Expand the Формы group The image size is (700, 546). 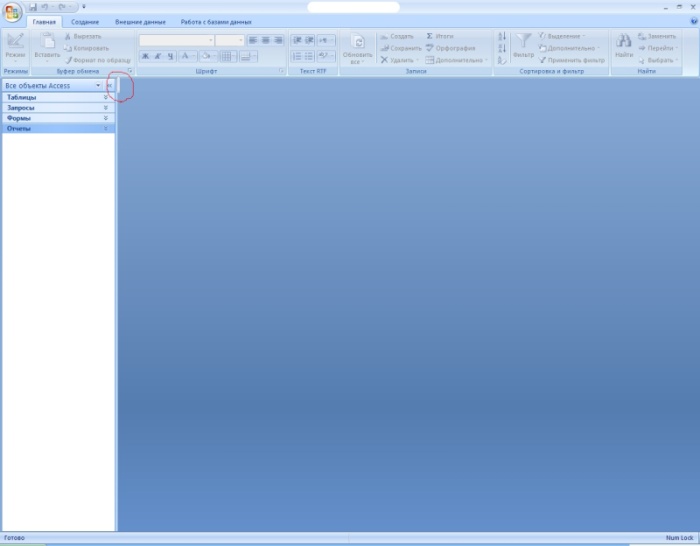[x=58, y=118]
